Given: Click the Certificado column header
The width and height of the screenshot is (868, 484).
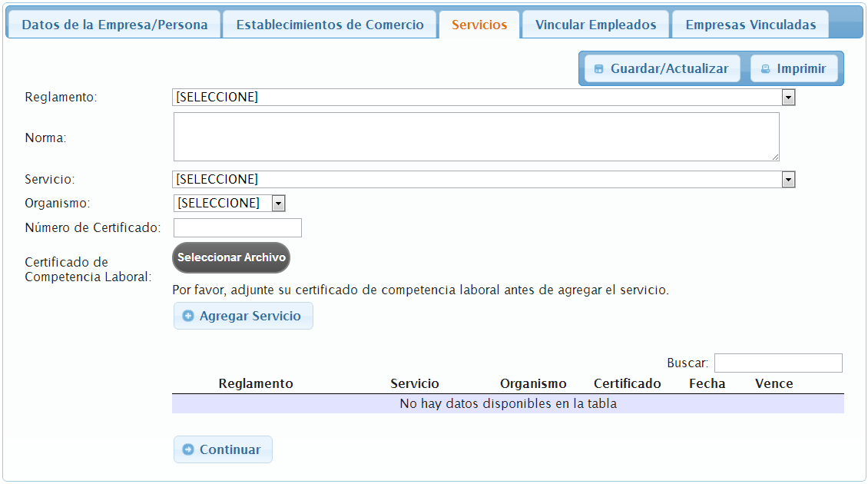Looking at the screenshot, I should coord(627,384).
